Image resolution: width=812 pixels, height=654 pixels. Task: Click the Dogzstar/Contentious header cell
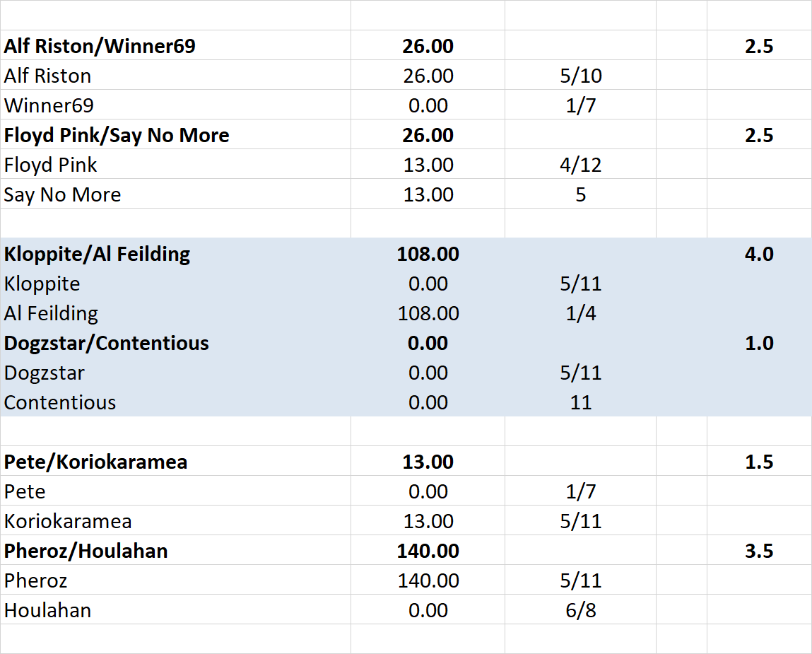(107, 344)
